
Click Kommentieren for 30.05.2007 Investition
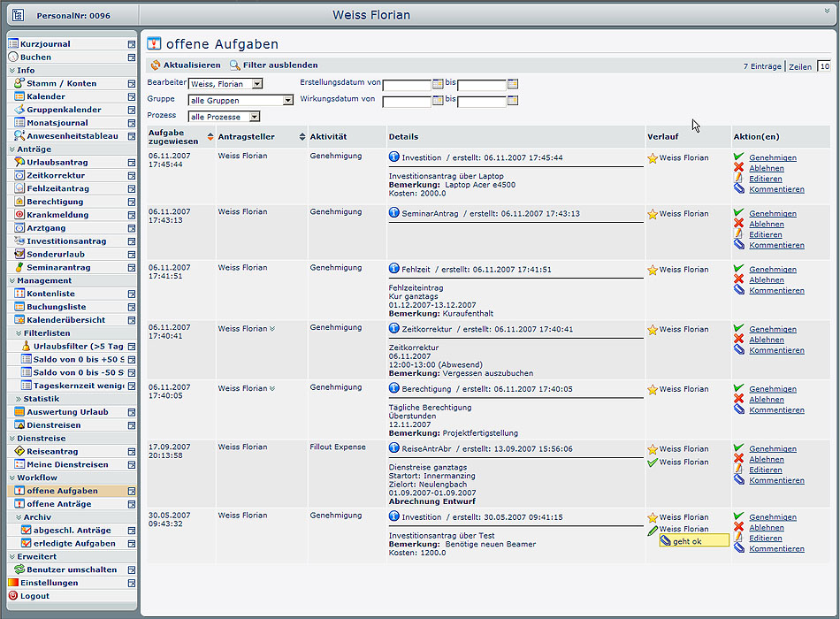776,549
